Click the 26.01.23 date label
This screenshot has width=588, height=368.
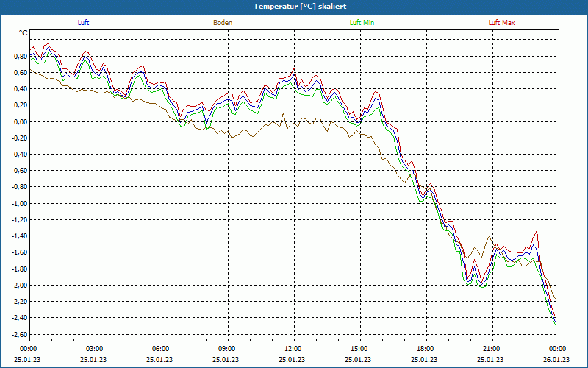556,359
